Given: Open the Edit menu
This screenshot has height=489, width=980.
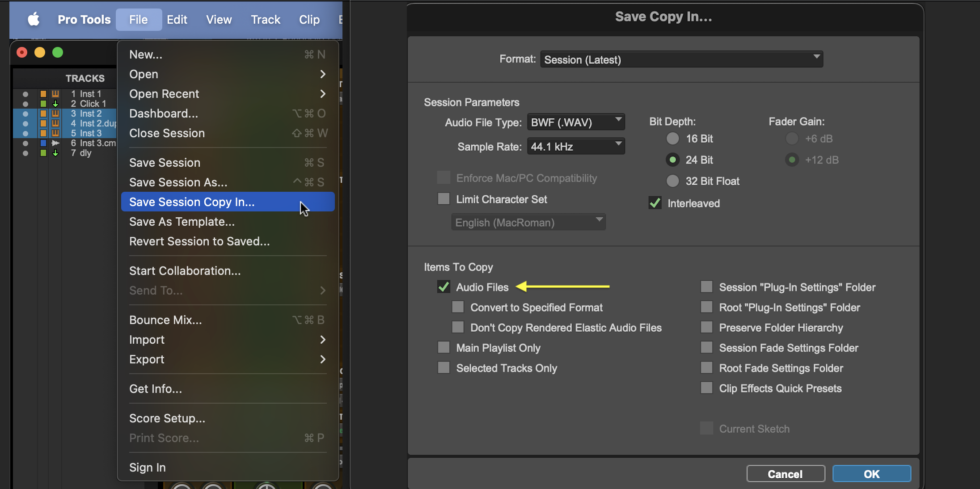Looking at the screenshot, I should [x=177, y=20].
